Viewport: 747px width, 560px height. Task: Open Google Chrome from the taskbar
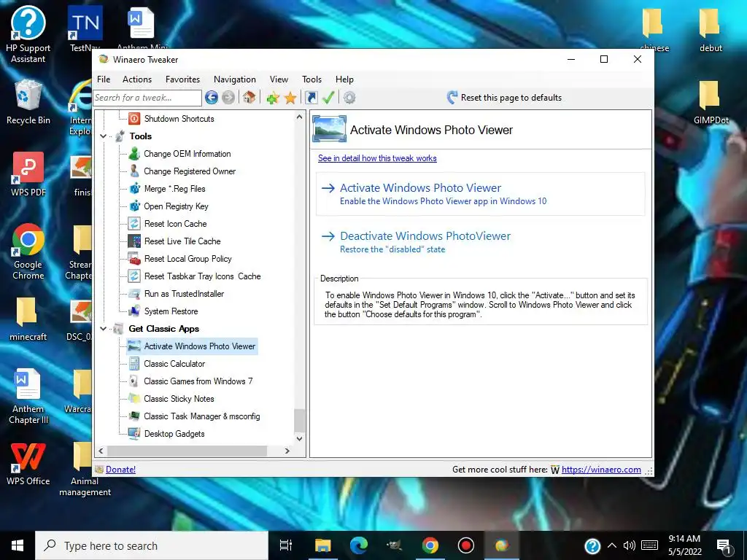430,545
